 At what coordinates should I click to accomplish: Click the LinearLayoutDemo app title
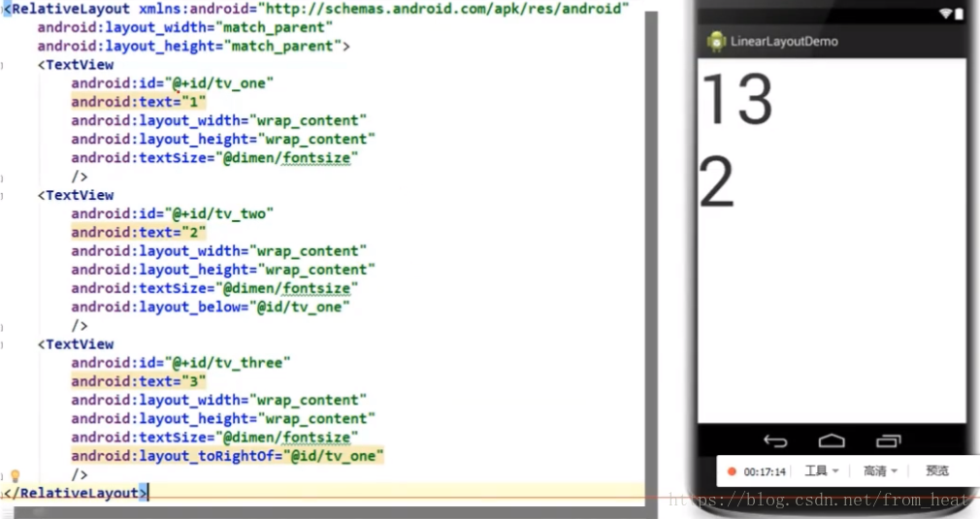pos(784,41)
